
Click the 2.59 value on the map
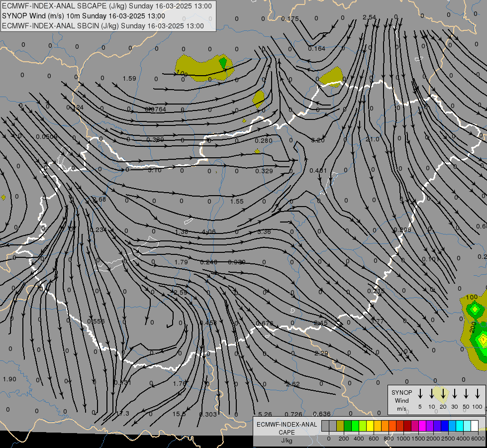pyautogui.click(x=181, y=292)
